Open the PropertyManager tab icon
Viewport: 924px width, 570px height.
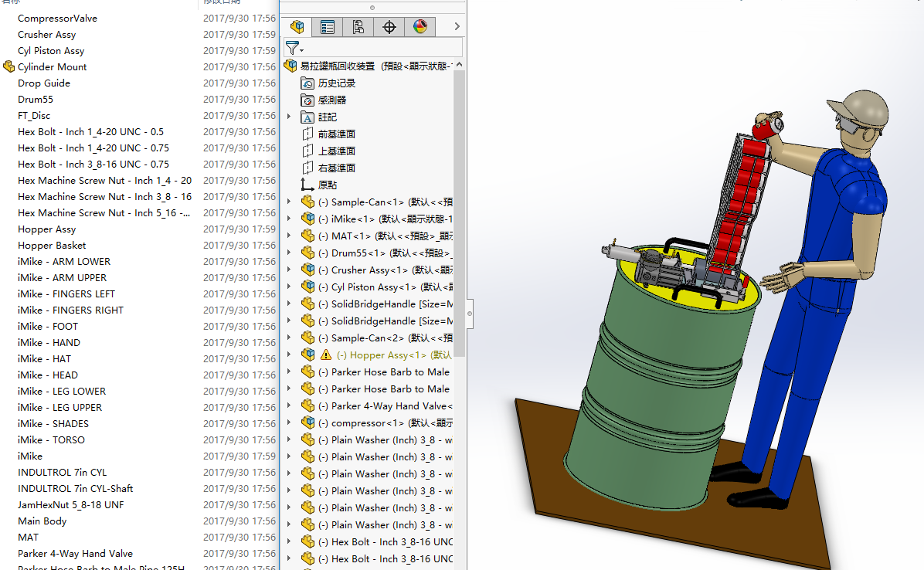tap(328, 27)
